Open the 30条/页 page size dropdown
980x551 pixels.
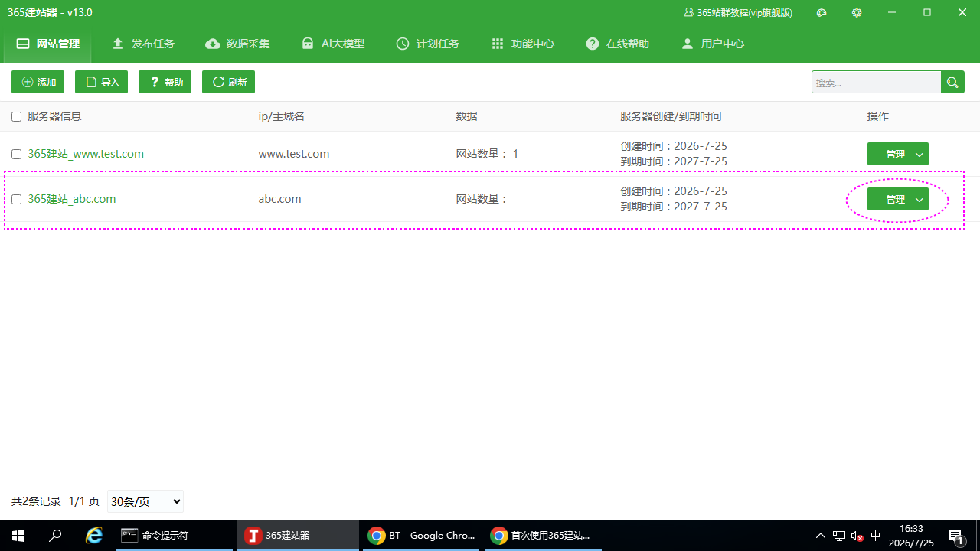145,502
